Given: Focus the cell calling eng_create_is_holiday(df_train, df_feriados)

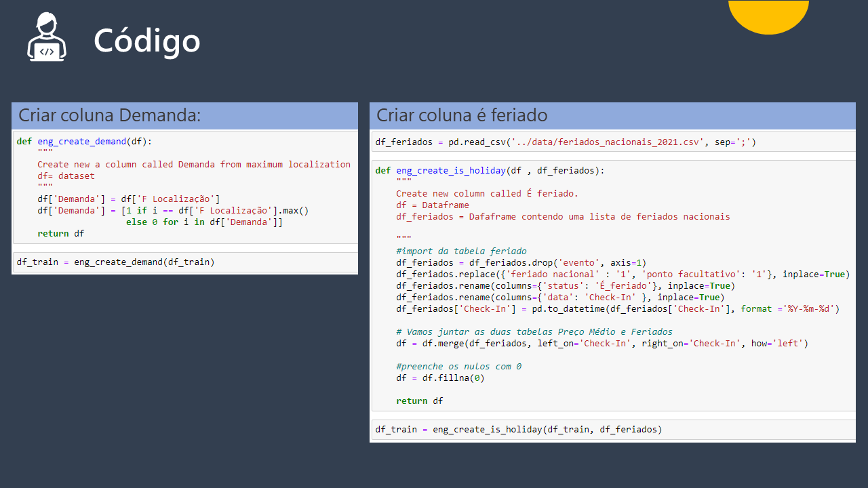Looking at the screenshot, I should click(x=614, y=430).
